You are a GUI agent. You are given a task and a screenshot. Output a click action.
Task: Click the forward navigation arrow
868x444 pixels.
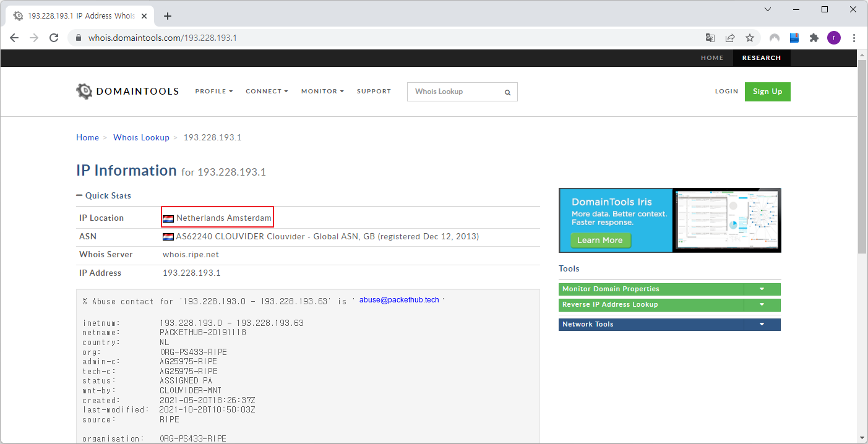[x=34, y=38]
